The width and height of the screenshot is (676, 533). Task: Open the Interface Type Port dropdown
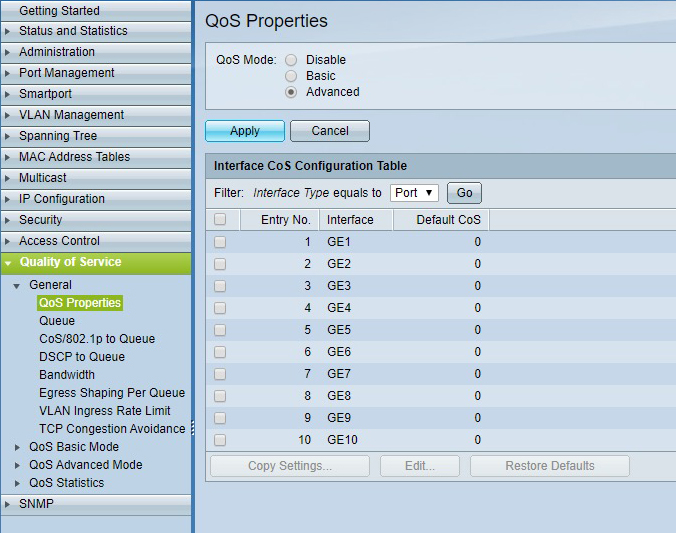(414, 193)
